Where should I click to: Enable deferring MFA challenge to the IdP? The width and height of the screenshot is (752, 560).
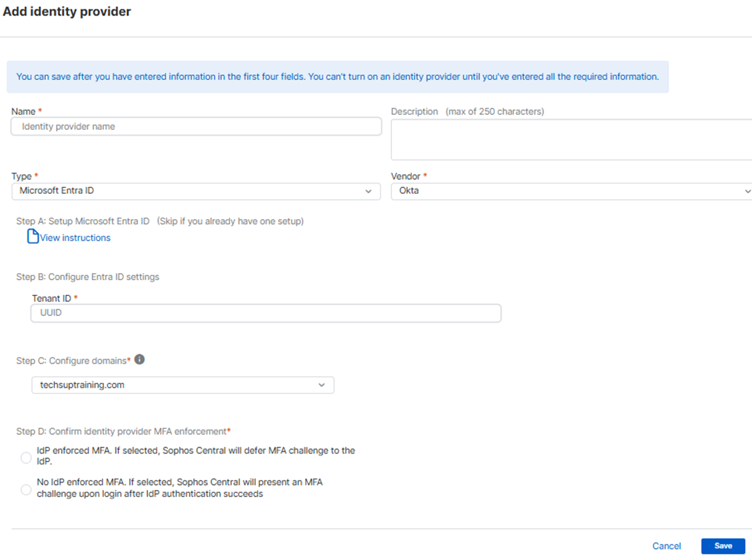pyautogui.click(x=26, y=457)
